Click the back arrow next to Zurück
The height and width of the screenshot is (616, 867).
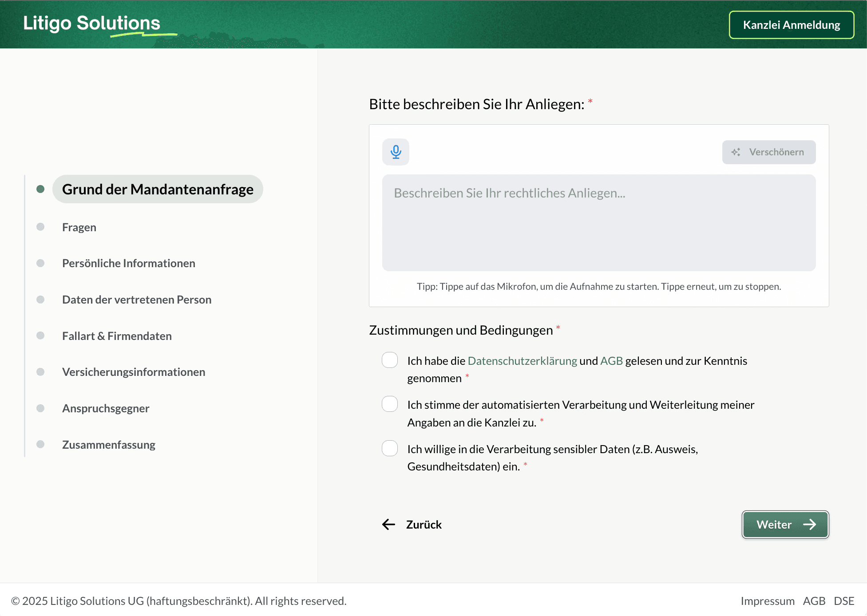point(388,524)
